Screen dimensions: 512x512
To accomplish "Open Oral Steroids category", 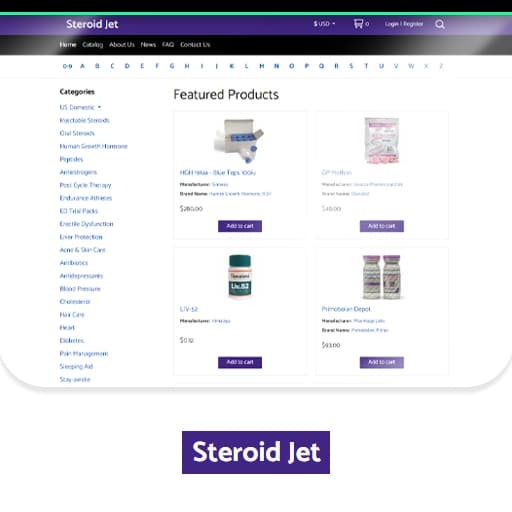I will [77, 133].
